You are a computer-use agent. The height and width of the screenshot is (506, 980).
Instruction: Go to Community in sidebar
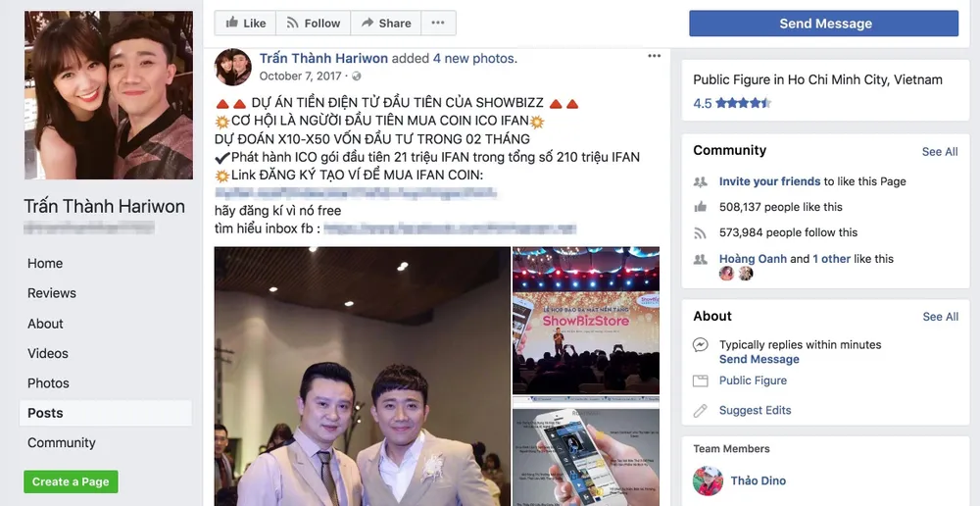(x=61, y=443)
